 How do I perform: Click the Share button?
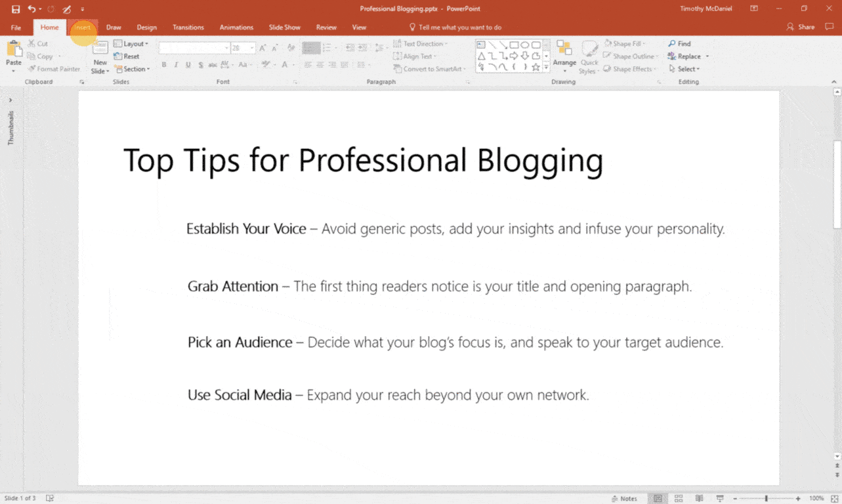pyautogui.click(x=801, y=27)
